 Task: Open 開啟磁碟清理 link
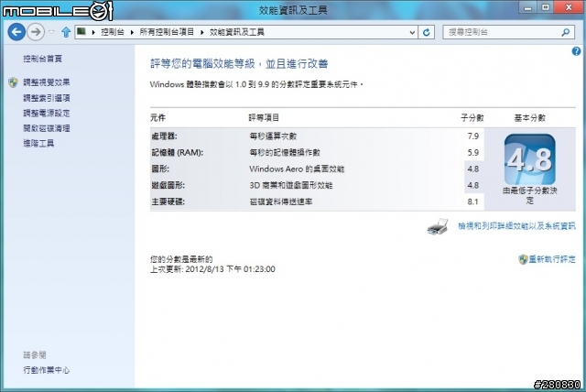[47, 128]
